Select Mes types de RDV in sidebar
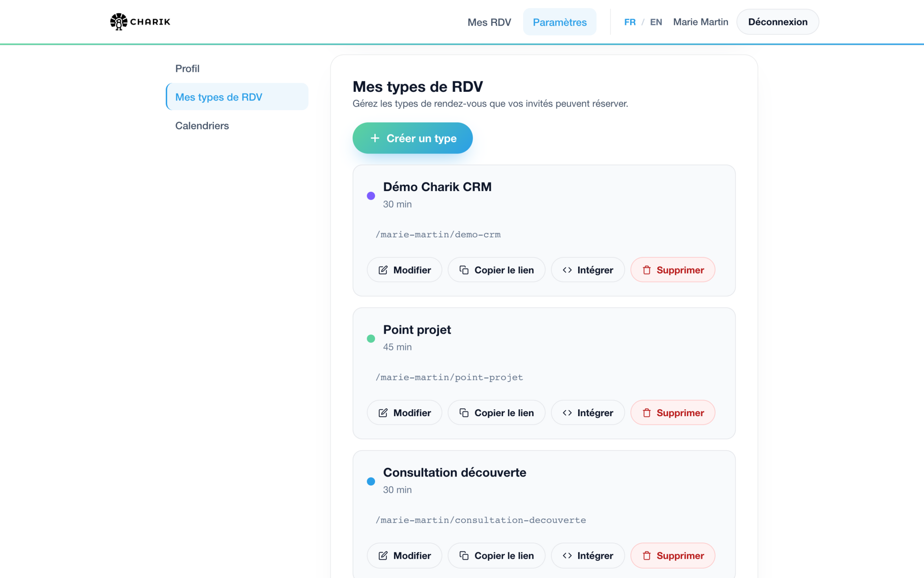Viewport: 924px width, 578px height. coord(237,97)
